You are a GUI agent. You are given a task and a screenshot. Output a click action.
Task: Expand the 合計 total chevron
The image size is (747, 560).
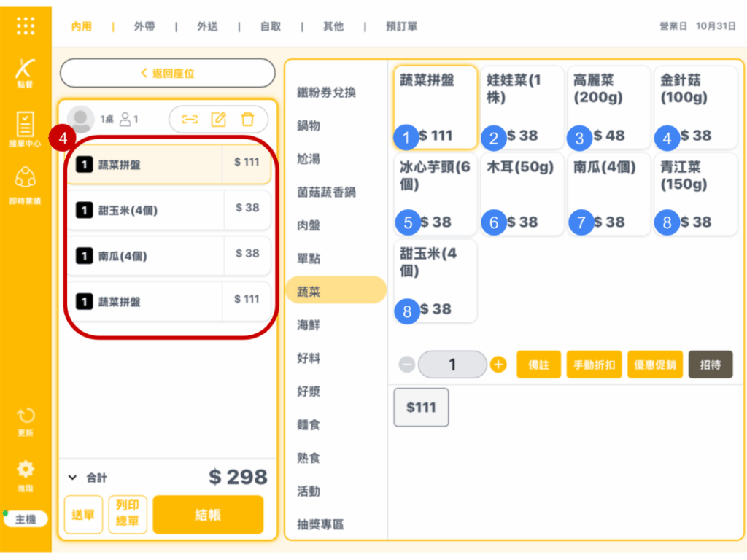tap(72, 478)
